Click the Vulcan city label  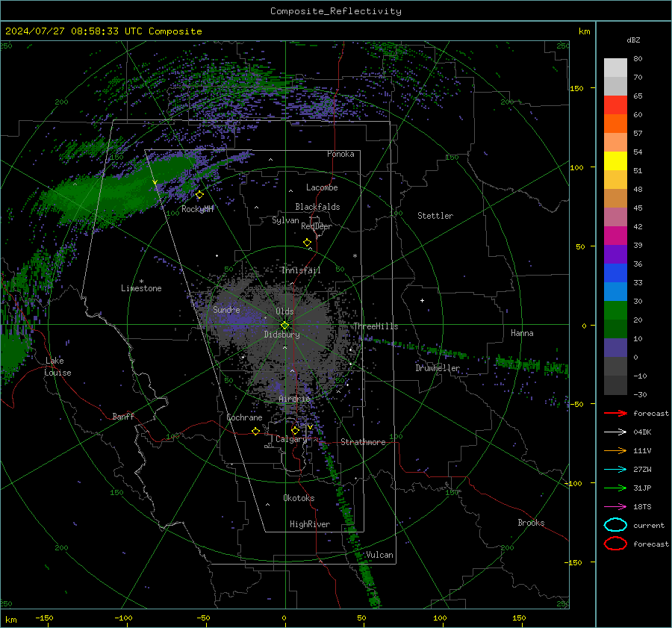tap(380, 555)
